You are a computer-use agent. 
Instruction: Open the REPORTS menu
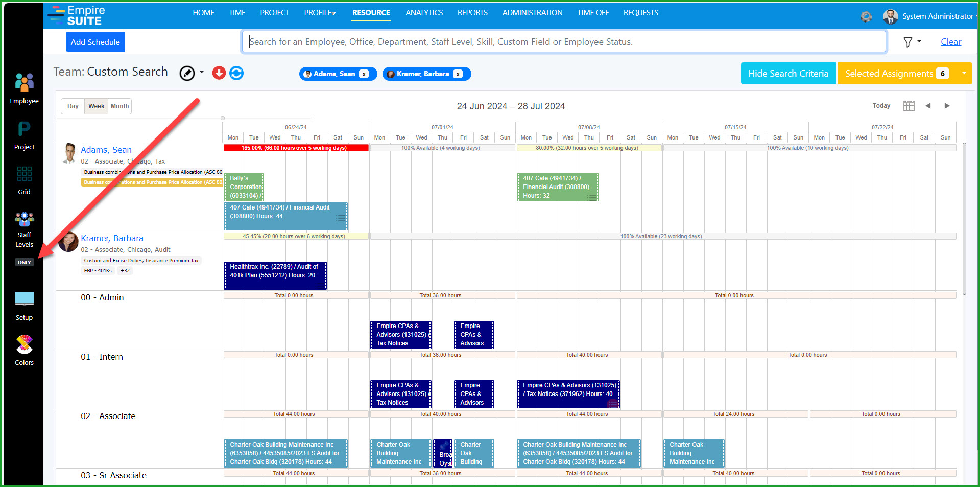[472, 13]
